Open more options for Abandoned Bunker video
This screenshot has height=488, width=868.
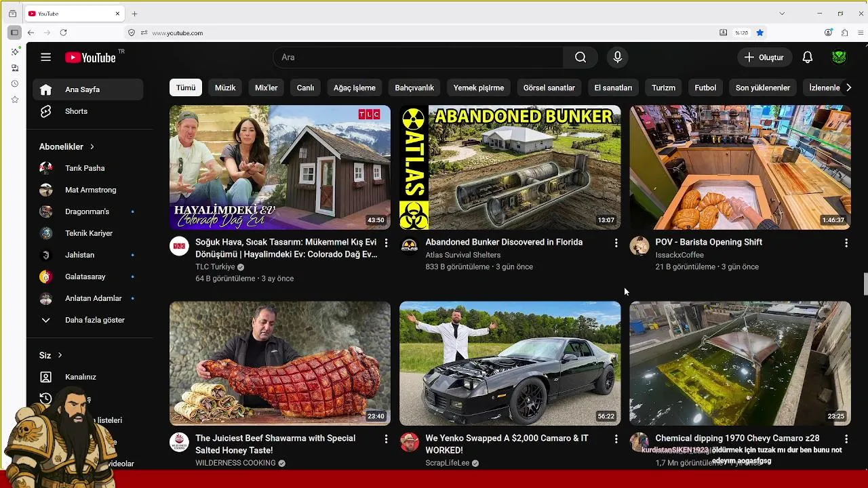pyautogui.click(x=616, y=243)
